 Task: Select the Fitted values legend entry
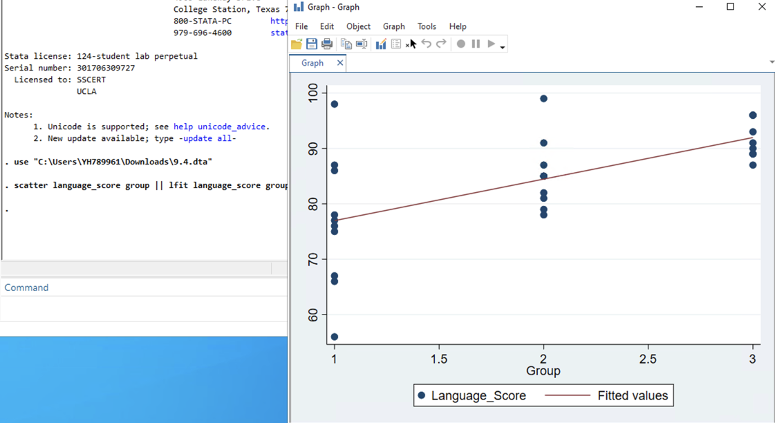[x=607, y=396]
